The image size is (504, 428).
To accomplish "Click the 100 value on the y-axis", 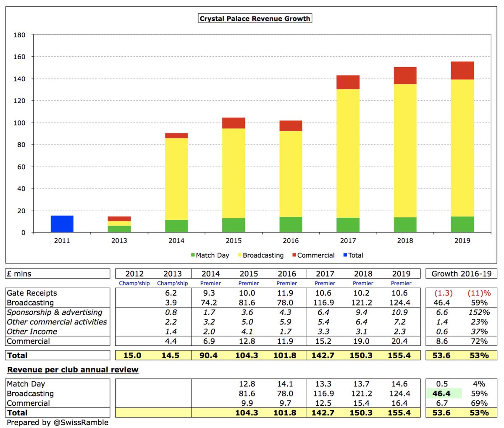I will (19, 123).
